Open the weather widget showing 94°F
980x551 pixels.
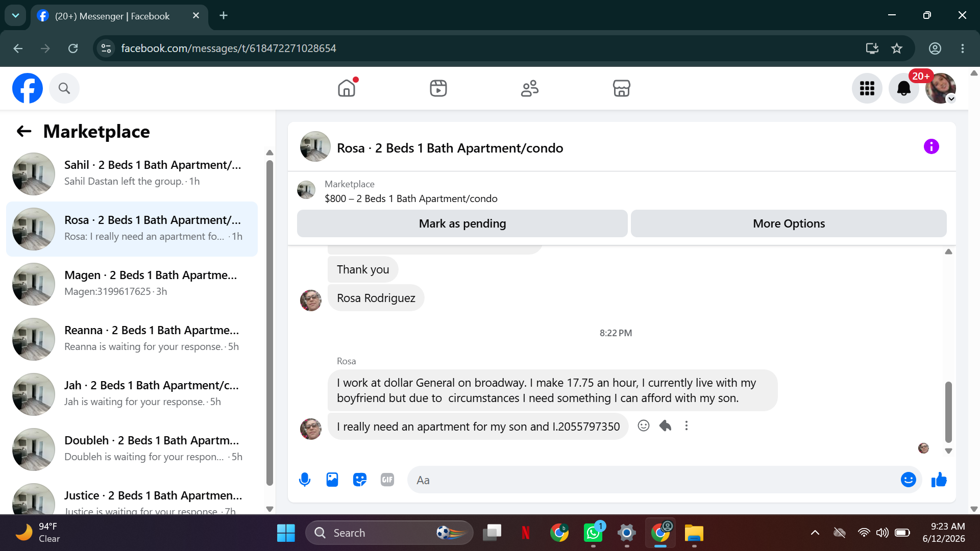[38, 533]
